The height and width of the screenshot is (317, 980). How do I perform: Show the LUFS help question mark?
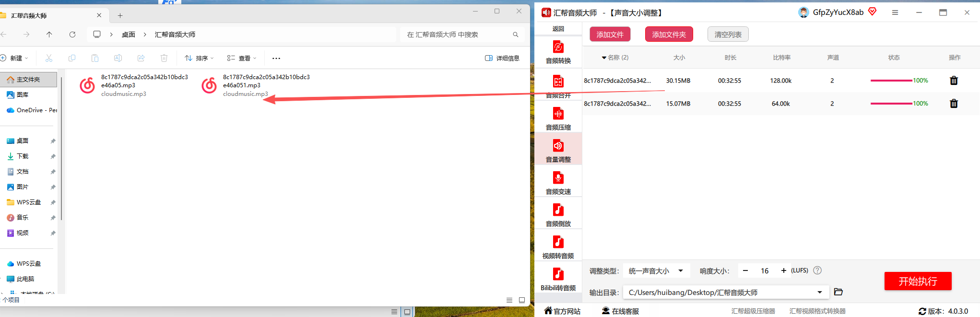[817, 270]
